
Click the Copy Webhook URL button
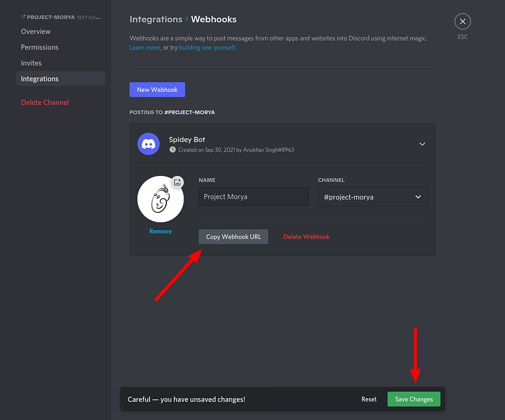tap(233, 237)
